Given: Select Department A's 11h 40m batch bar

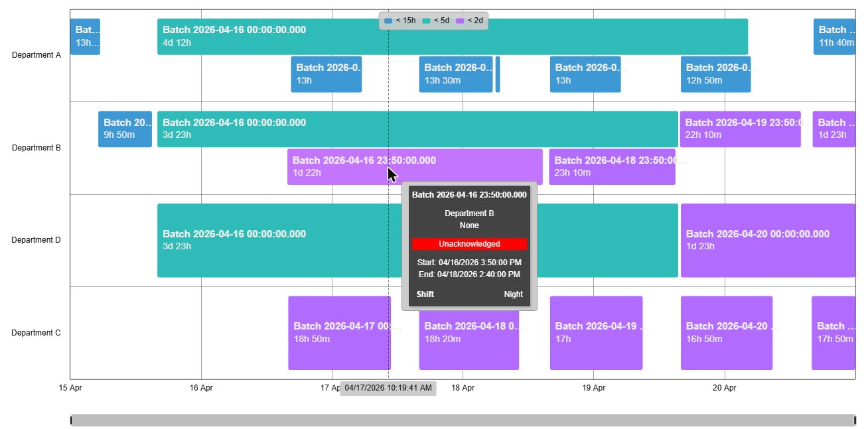Looking at the screenshot, I should pyautogui.click(x=834, y=36).
